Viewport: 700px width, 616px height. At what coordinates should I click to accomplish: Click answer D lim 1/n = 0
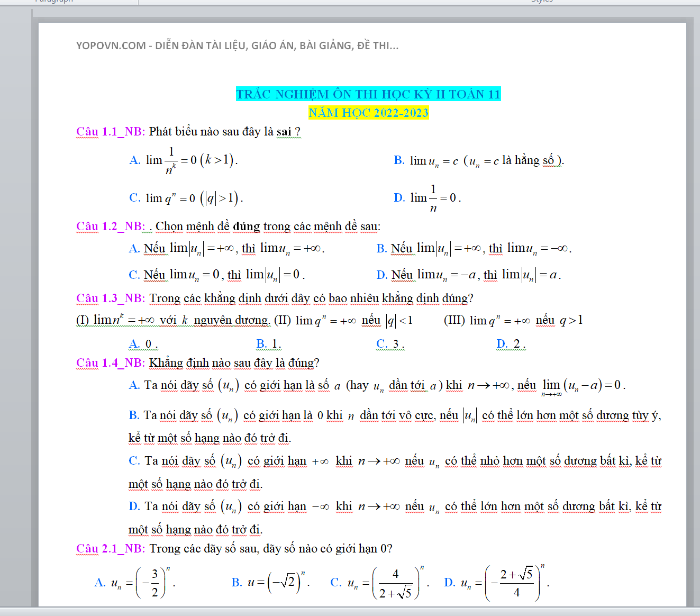pyautogui.click(x=428, y=198)
